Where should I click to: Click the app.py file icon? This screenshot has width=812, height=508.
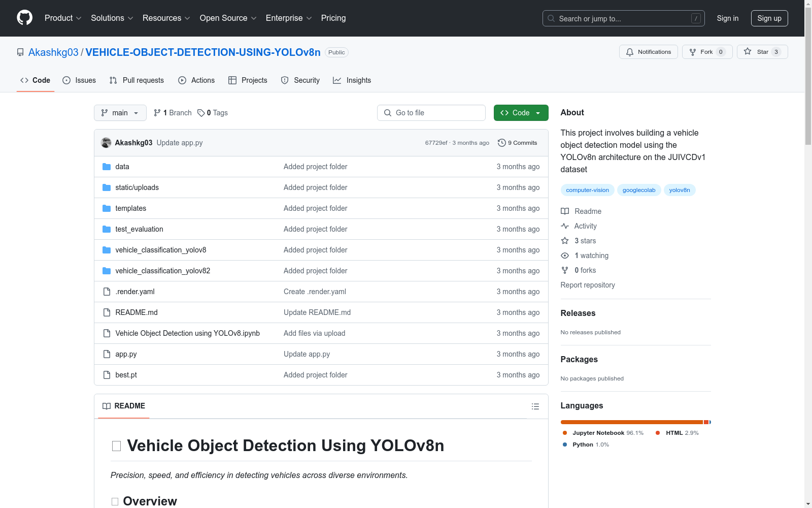pyautogui.click(x=107, y=354)
